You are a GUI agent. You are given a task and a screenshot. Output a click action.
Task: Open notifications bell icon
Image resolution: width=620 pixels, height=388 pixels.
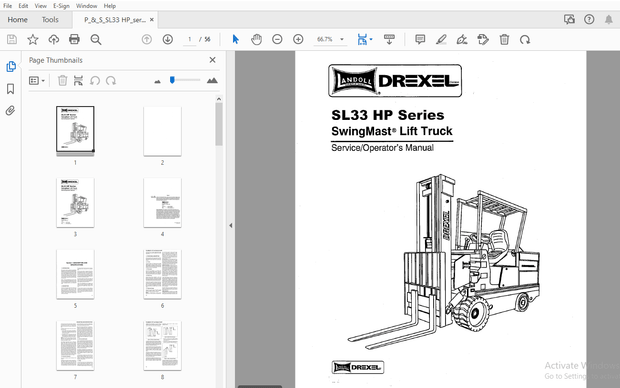pyautogui.click(x=609, y=19)
